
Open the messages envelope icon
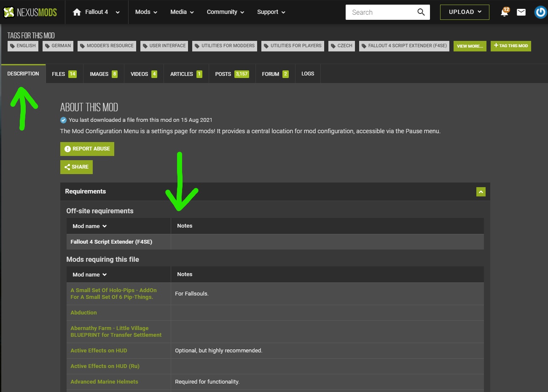pyautogui.click(x=521, y=12)
